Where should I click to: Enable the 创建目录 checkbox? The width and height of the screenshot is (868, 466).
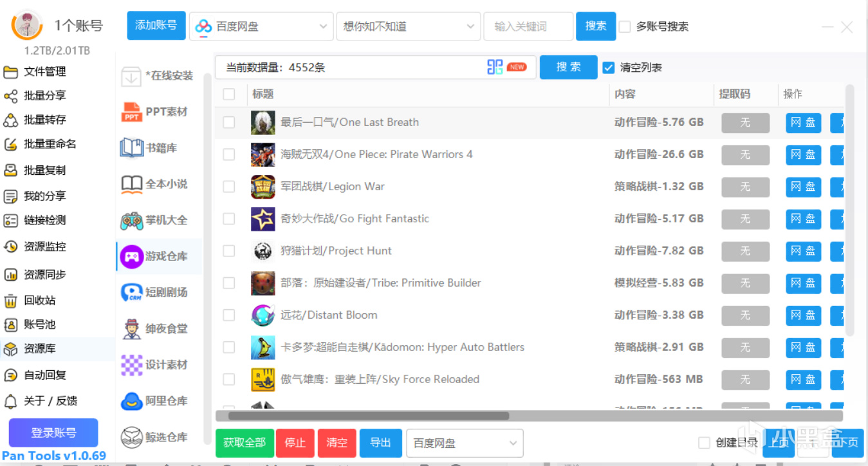tap(705, 443)
